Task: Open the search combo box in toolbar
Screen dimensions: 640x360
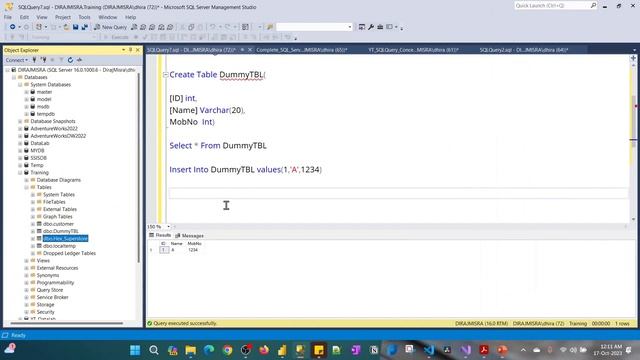Action: 314,27
